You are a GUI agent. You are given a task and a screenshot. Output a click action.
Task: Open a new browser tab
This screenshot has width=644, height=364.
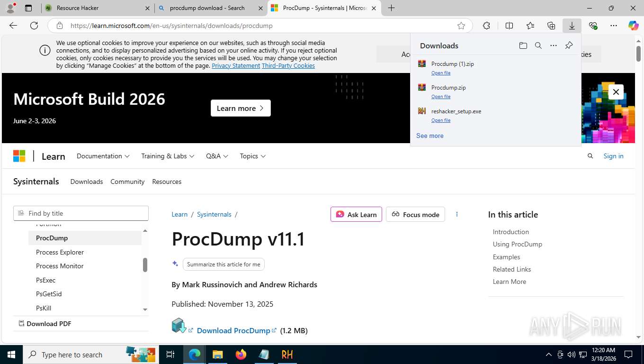[391, 8]
